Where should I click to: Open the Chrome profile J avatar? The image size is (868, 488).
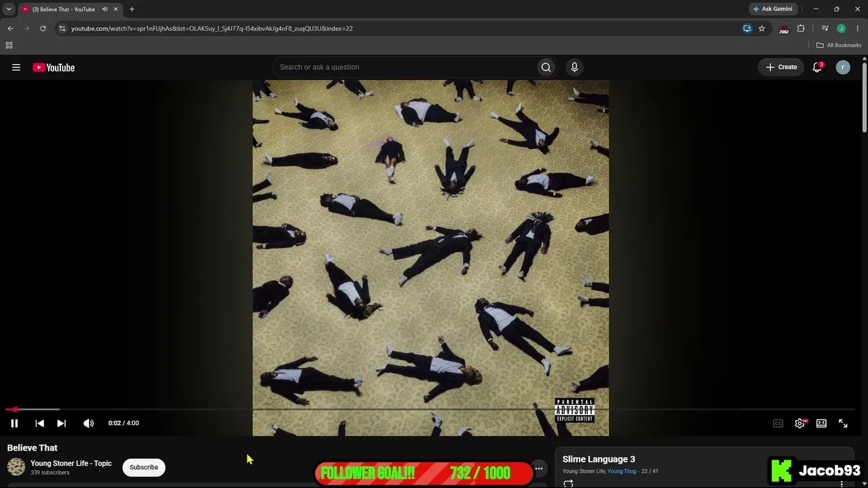841,28
